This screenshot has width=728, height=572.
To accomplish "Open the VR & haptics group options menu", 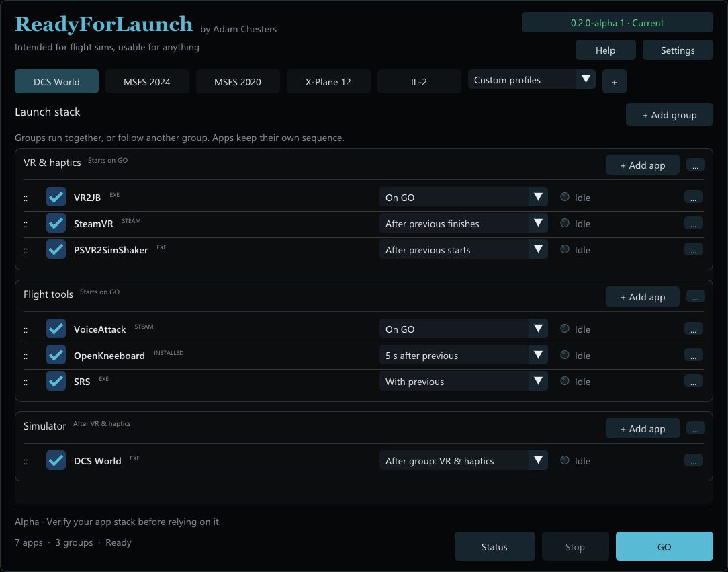I will tap(695, 165).
